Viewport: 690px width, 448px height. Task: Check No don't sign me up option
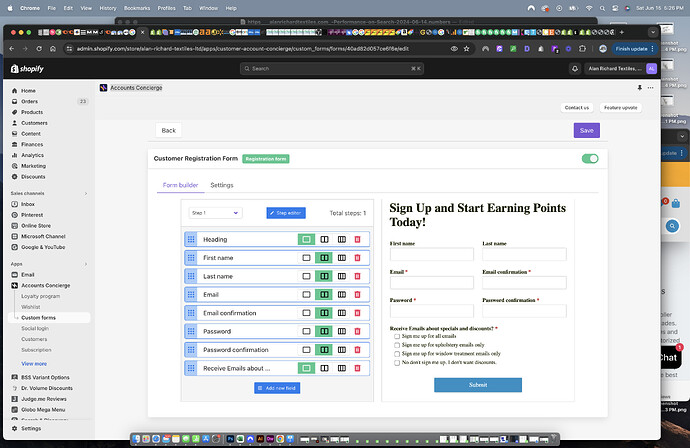[397, 363]
